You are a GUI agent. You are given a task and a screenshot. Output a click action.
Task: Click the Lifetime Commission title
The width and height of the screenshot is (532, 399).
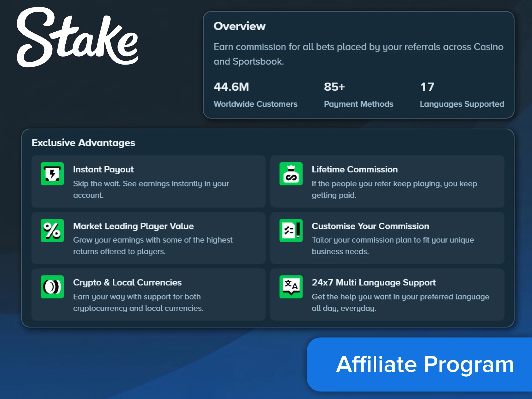click(x=355, y=169)
